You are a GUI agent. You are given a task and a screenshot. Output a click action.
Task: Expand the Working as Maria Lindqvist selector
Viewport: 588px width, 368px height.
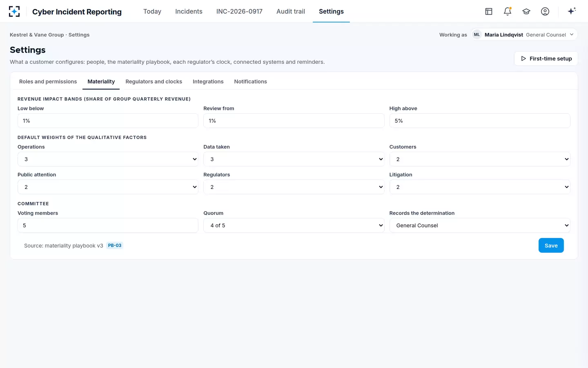[x=525, y=35]
